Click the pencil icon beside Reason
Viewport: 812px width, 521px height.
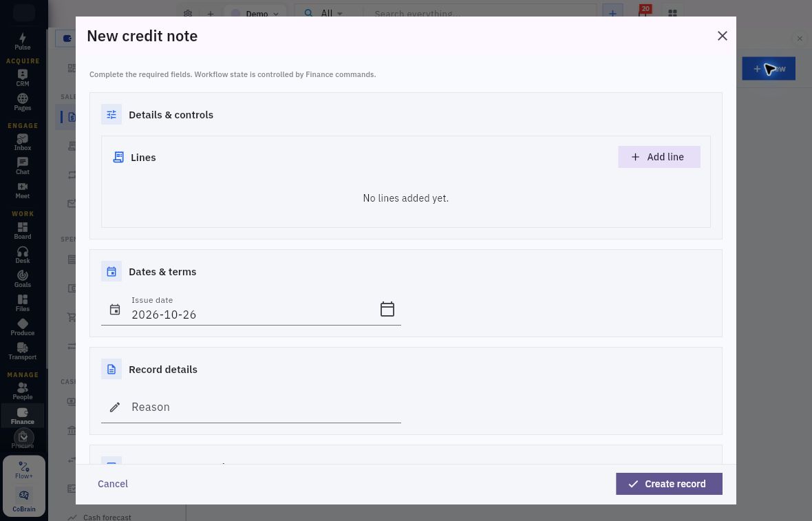[x=115, y=407]
